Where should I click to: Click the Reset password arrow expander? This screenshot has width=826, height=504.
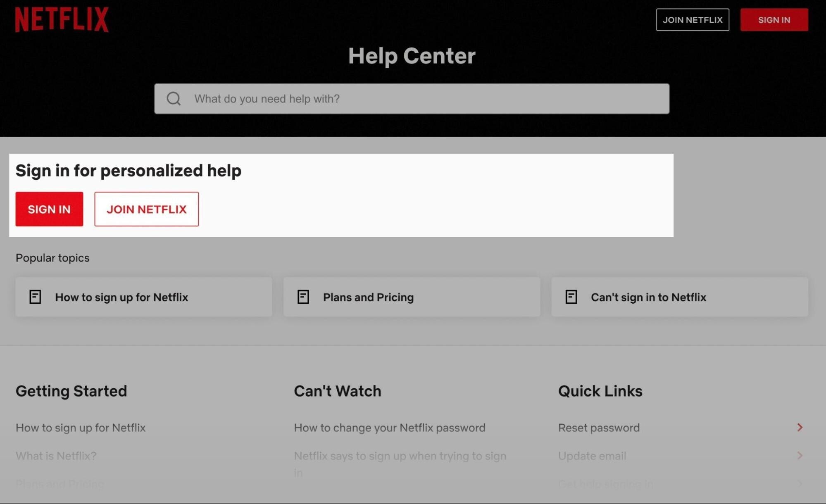pos(800,427)
